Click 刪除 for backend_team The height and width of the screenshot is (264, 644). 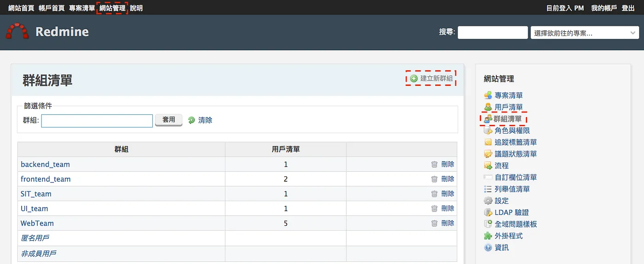click(448, 164)
